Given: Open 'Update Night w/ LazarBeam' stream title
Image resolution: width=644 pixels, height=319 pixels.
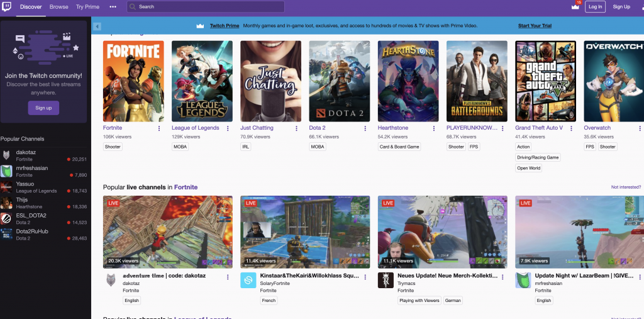Looking at the screenshot, I should click(584, 276).
